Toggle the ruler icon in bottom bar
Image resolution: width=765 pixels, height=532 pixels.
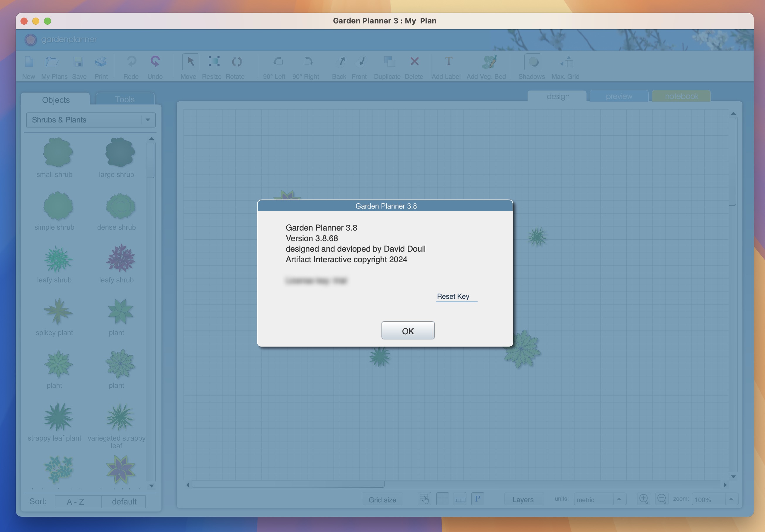click(x=460, y=499)
